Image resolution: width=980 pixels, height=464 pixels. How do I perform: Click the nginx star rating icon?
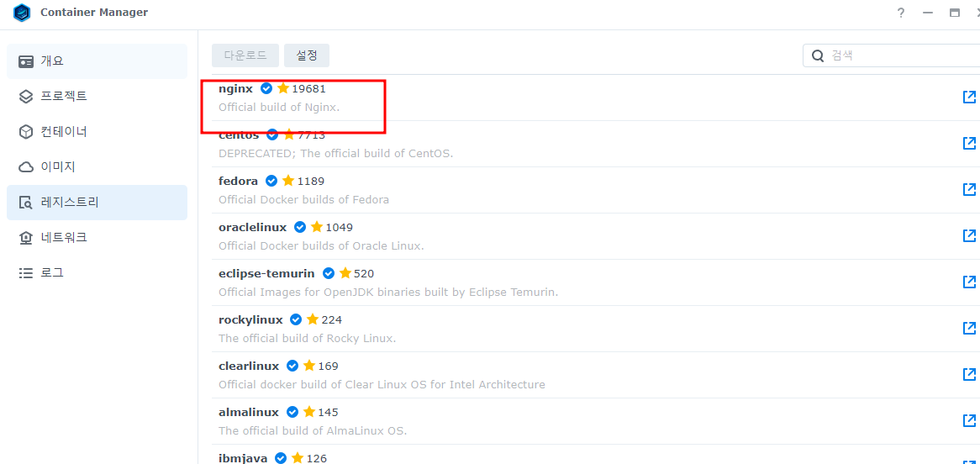point(283,88)
